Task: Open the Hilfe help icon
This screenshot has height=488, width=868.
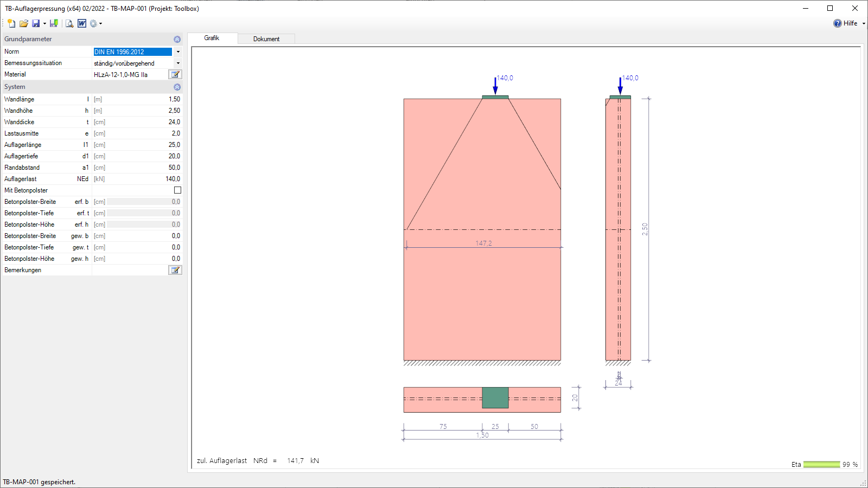Action: (x=838, y=23)
